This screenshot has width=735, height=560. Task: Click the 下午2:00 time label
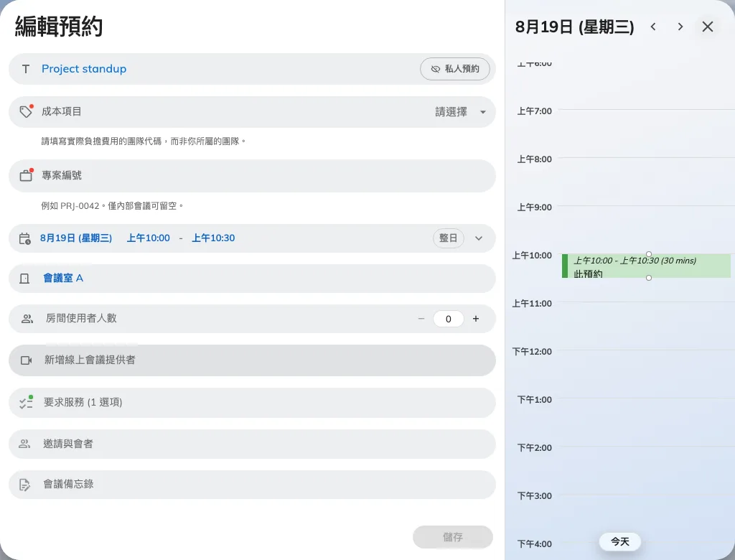coord(534,448)
